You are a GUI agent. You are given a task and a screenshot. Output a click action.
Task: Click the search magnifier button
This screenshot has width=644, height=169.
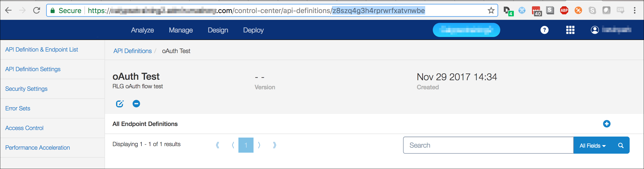(x=621, y=145)
